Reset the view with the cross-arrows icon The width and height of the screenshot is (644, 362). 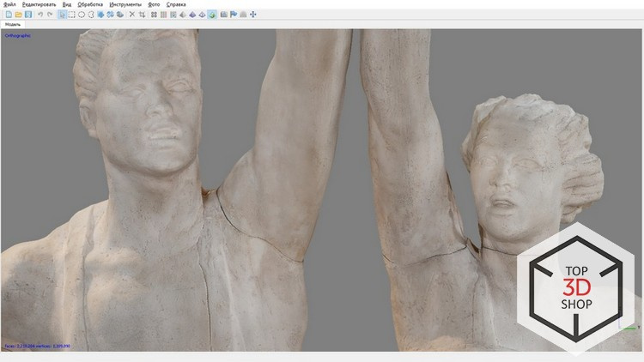pos(253,15)
